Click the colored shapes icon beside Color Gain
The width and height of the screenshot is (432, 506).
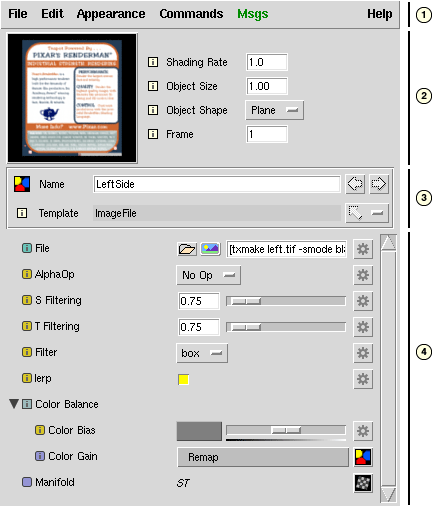pos(363,457)
